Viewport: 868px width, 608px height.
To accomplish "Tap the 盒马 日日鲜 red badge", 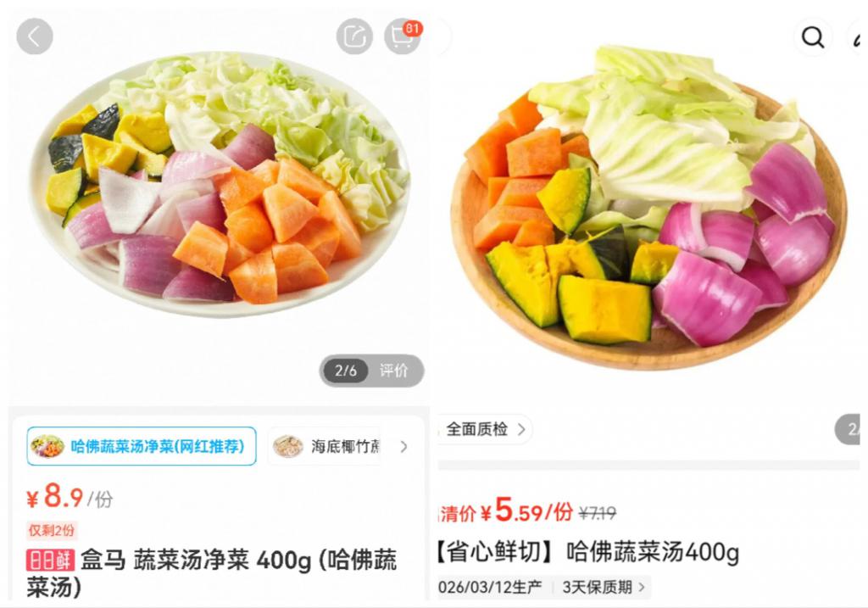I will tap(50, 561).
